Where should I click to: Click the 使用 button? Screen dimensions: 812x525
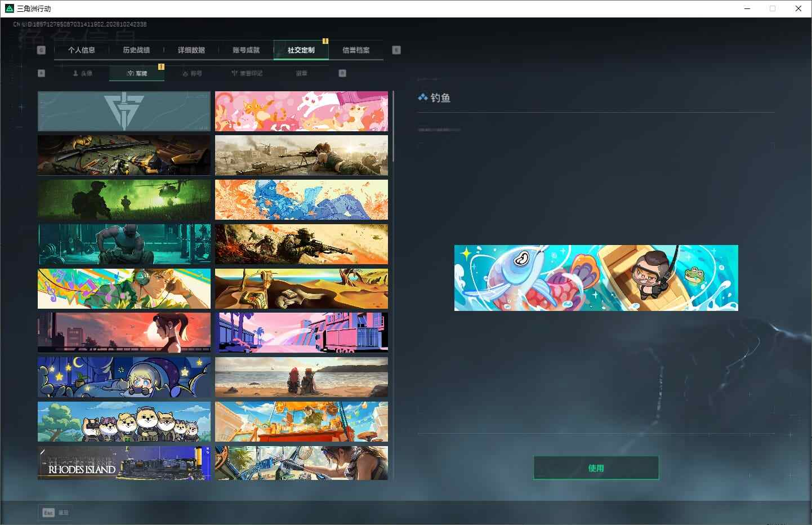point(596,468)
